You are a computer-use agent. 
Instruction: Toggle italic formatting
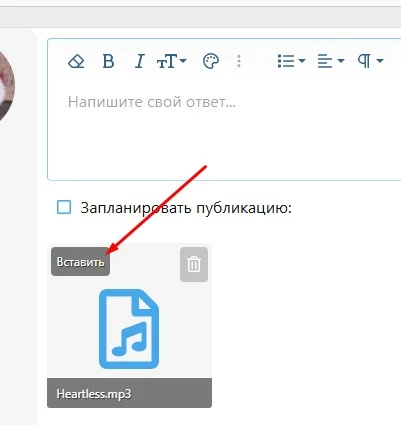(140, 61)
